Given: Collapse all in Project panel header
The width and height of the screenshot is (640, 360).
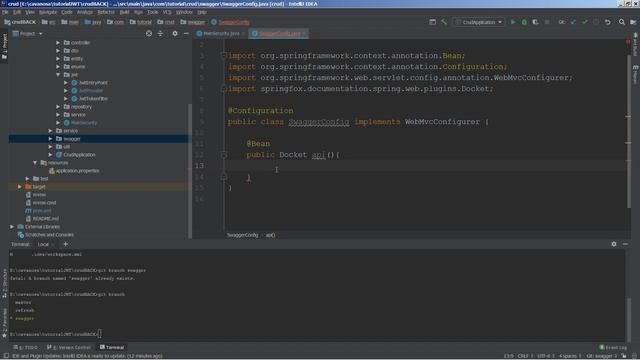Looking at the screenshot, I should coord(160,33).
